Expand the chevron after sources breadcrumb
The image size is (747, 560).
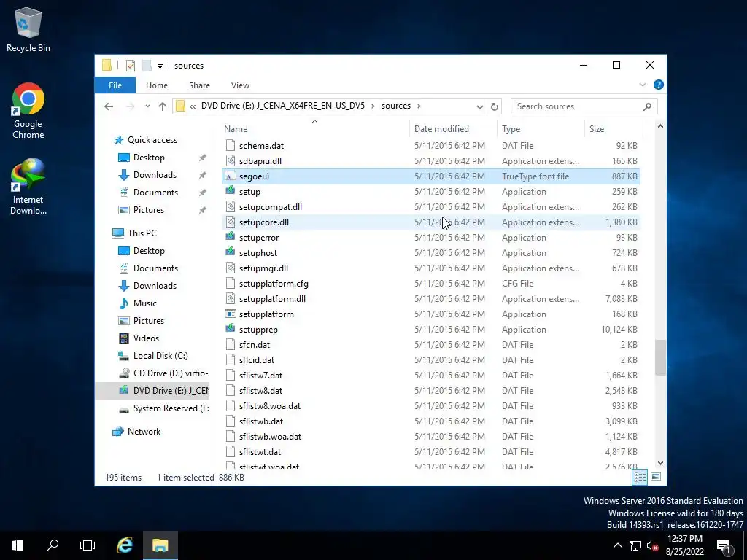click(x=419, y=106)
